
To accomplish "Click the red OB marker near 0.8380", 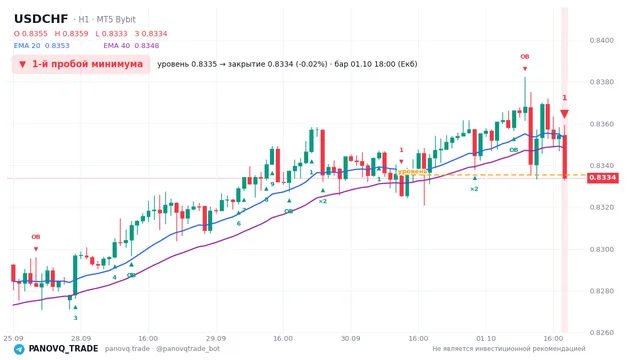I will 525,57.
